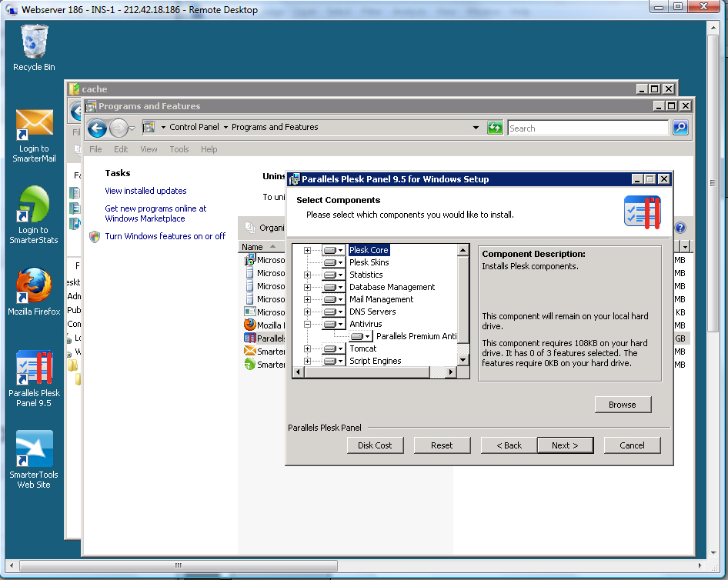728x580 pixels.
Task: Open Database Management install-state dropdown
Action: [x=333, y=287]
